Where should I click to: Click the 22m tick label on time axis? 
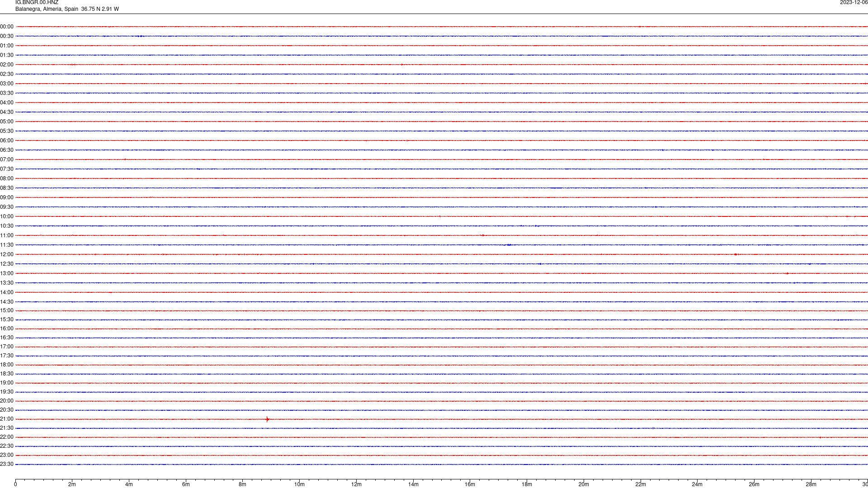(641, 484)
